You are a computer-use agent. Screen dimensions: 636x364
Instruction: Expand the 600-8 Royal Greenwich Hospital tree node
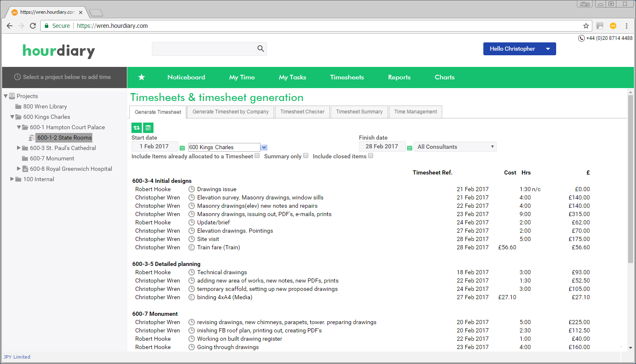(18, 168)
